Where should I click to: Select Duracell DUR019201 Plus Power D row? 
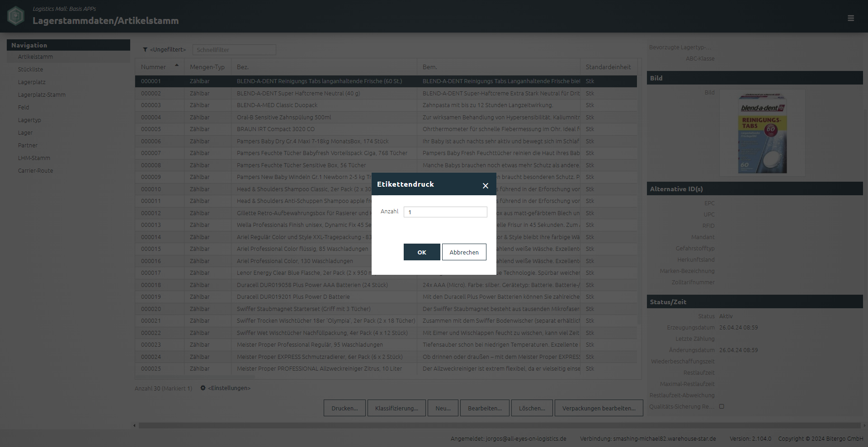point(386,297)
